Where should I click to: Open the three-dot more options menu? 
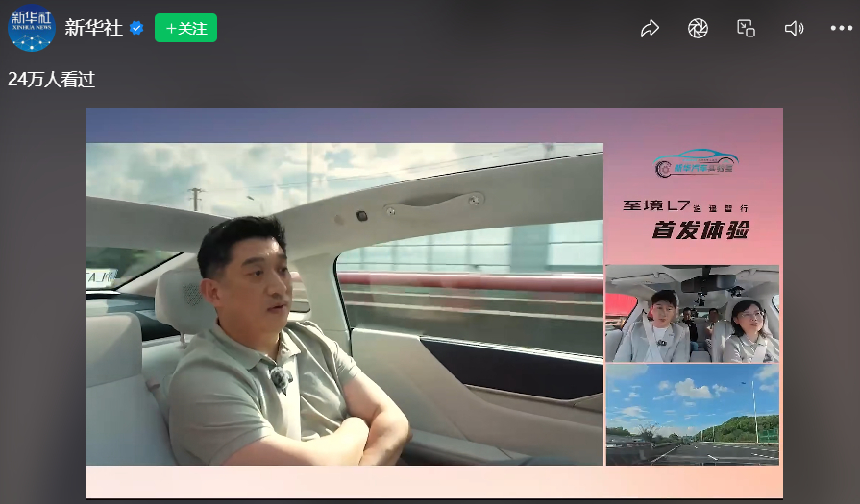(x=842, y=28)
